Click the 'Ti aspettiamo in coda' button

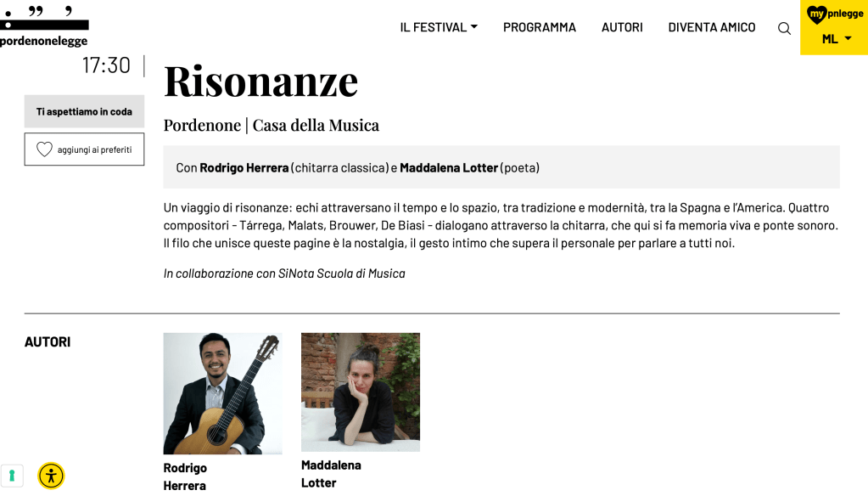click(x=84, y=111)
